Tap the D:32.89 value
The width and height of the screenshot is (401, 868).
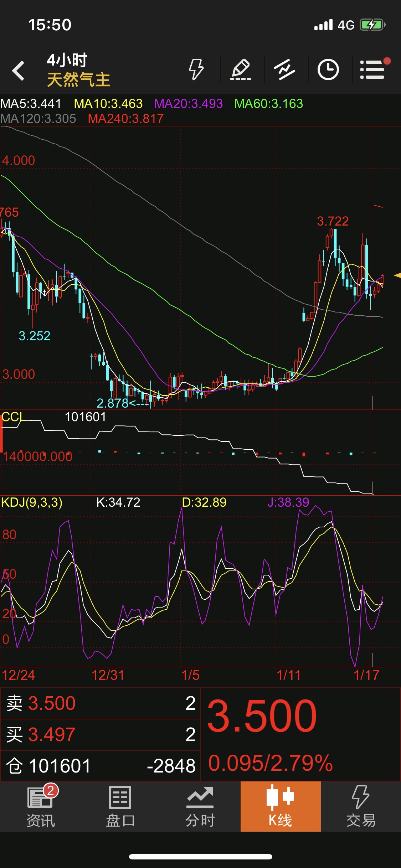(x=204, y=502)
